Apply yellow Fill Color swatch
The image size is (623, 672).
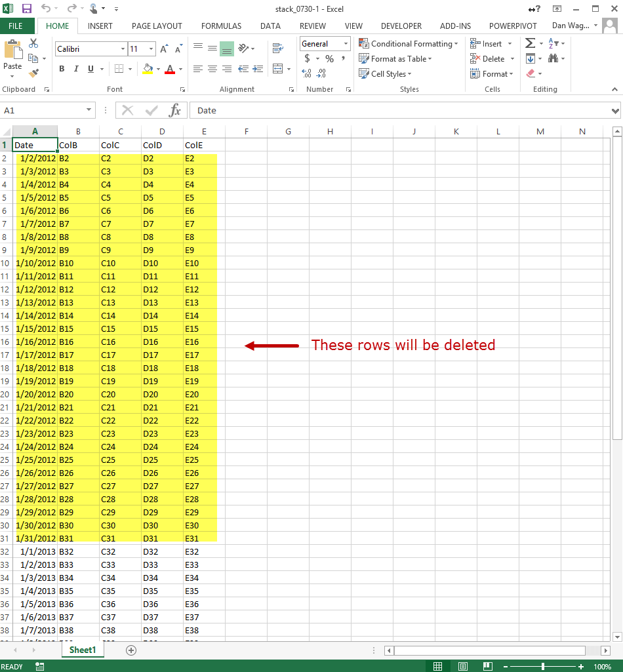click(x=148, y=69)
